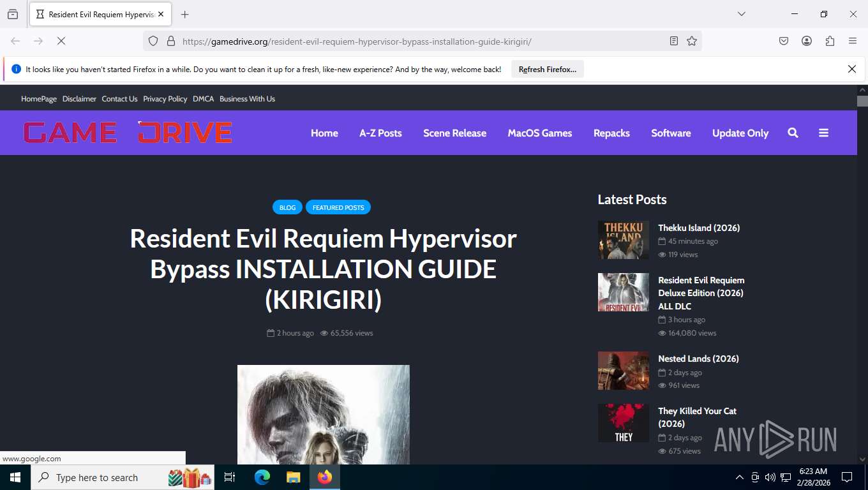Show hidden system tray icons
868x490 pixels.
(x=740, y=477)
